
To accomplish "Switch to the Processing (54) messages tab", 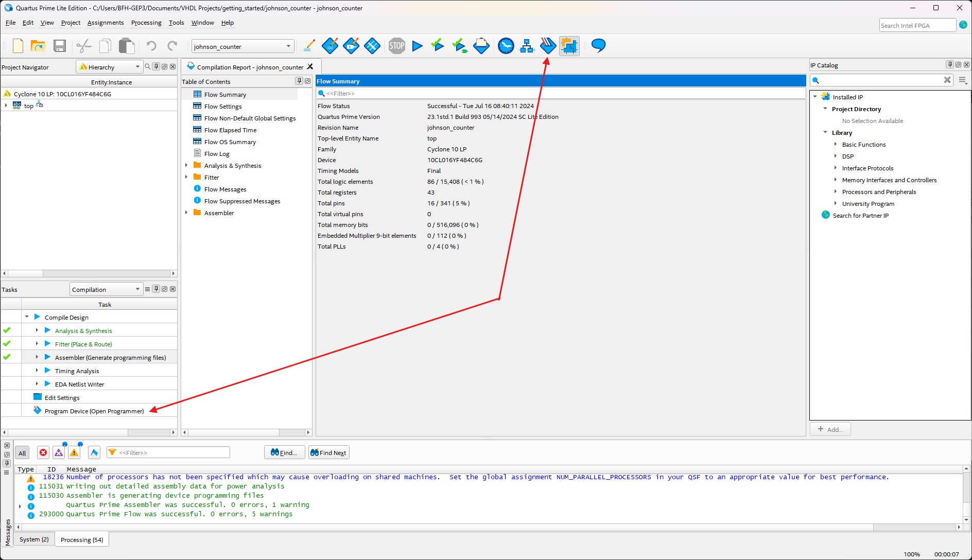I will (x=82, y=539).
